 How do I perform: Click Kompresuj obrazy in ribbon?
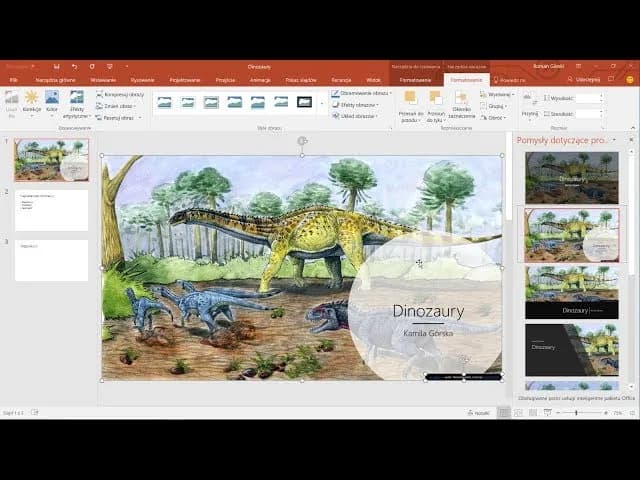point(121,93)
